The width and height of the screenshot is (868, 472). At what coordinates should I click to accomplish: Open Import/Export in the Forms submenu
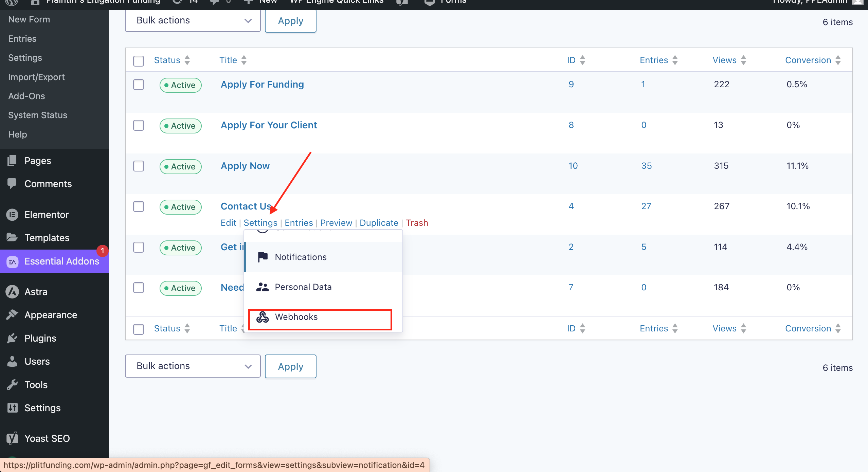[x=36, y=77]
